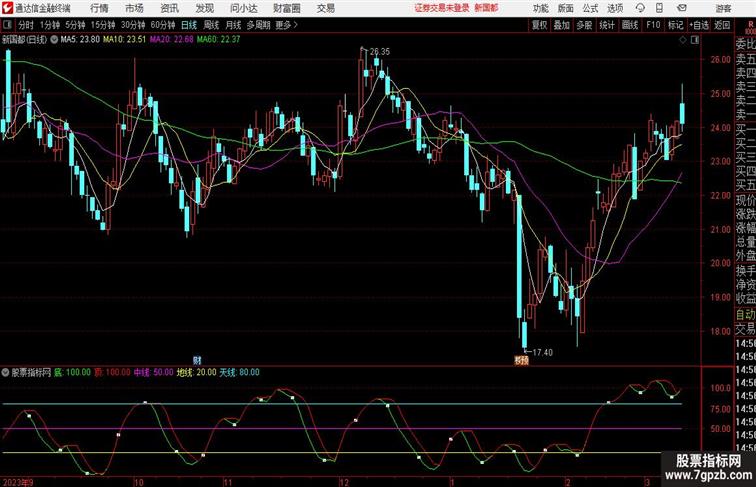Expand the 新国都(日线) indicator dropdown arrow
The width and height of the screenshot is (756, 487).
[54, 40]
